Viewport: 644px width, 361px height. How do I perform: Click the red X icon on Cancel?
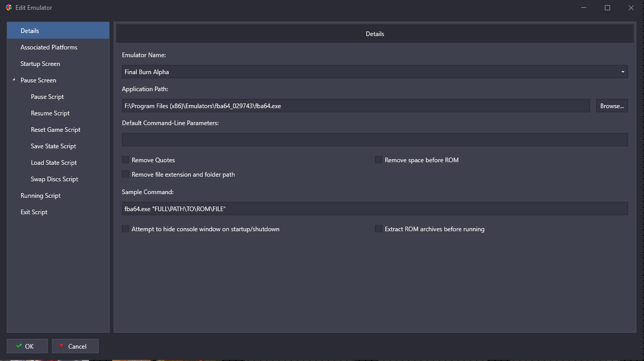(x=62, y=346)
